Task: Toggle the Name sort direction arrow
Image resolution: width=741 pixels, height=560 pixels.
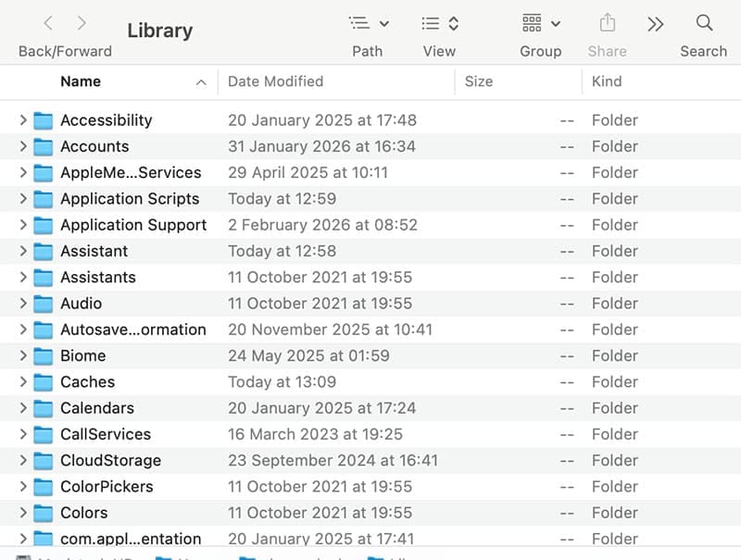Action: coord(201,82)
